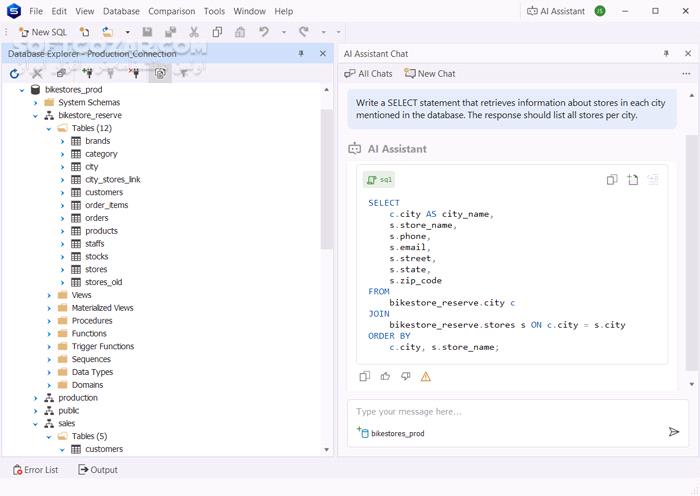Click the Redo arrow icon
The image size is (700, 496).
pyautogui.click(x=304, y=32)
